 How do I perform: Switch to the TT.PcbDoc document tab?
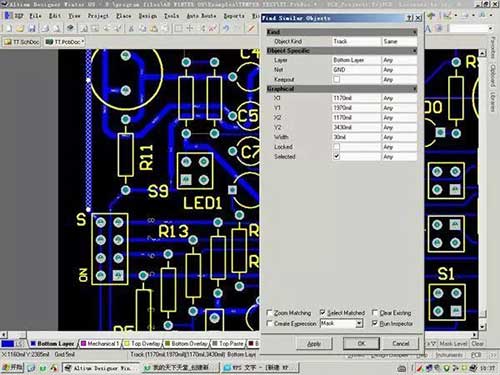point(65,42)
